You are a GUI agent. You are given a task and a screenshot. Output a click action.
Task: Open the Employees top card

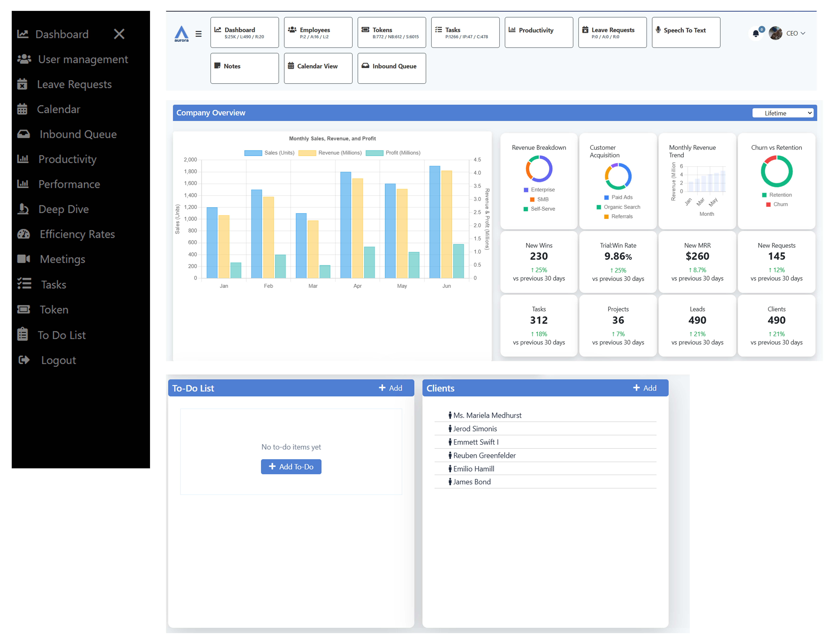pos(318,32)
